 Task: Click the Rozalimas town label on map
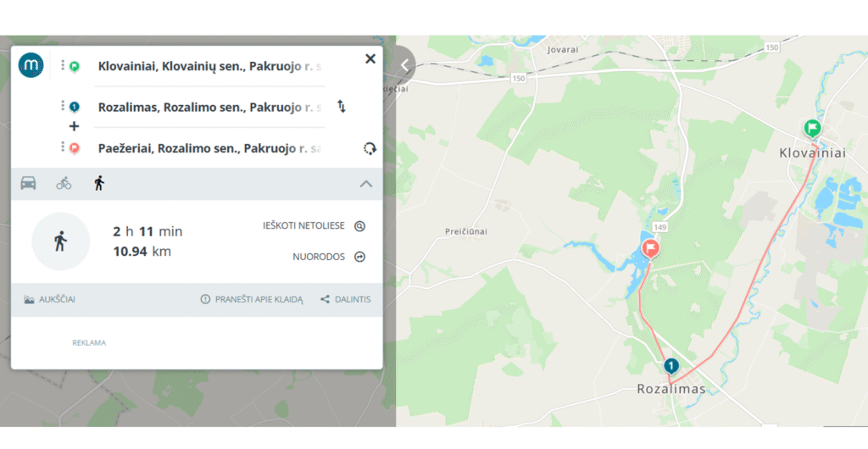click(671, 389)
